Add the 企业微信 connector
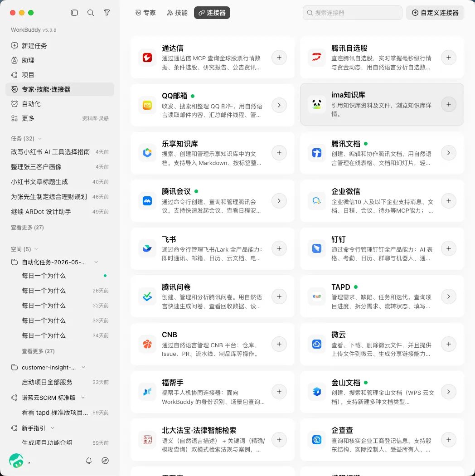Screen dimensions: 475x476 pyautogui.click(x=449, y=201)
